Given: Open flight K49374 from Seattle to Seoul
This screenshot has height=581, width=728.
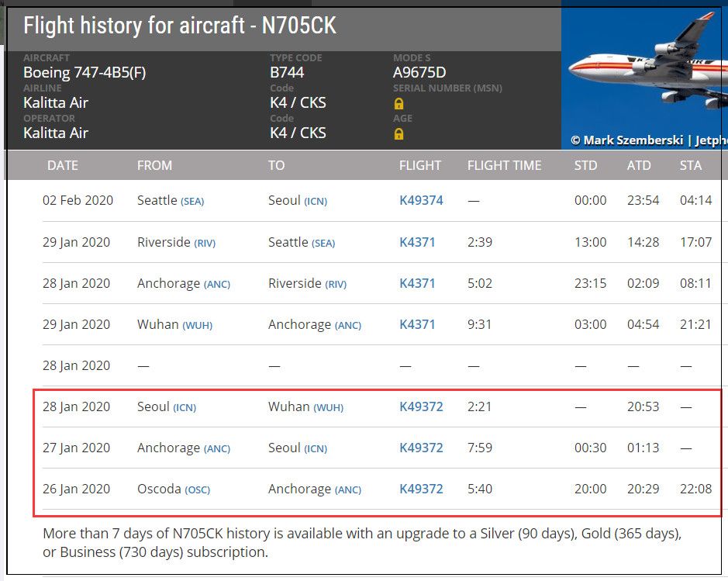Looking at the screenshot, I should (421, 201).
